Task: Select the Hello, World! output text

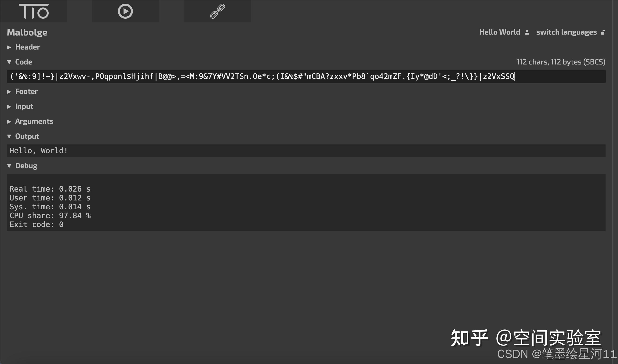Action: coord(38,150)
